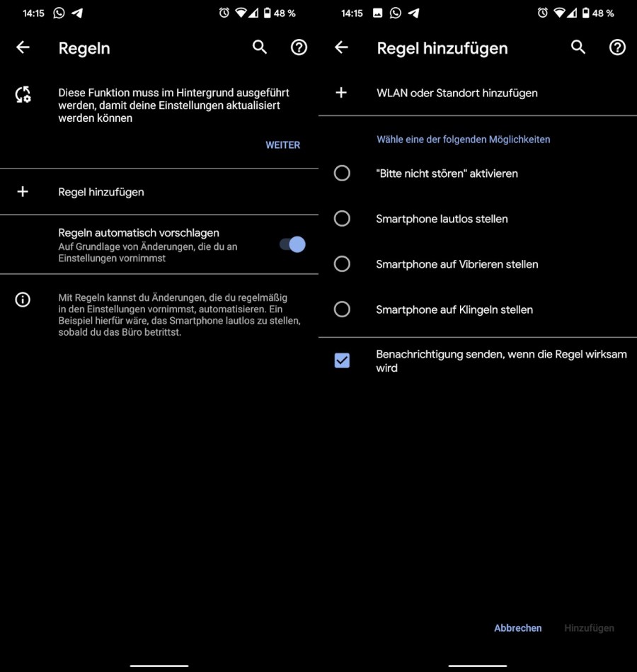Uncheck Benachrichtigung senden checkbox
The width and height of the screenshot is (637, 672).
click(342, 360)
